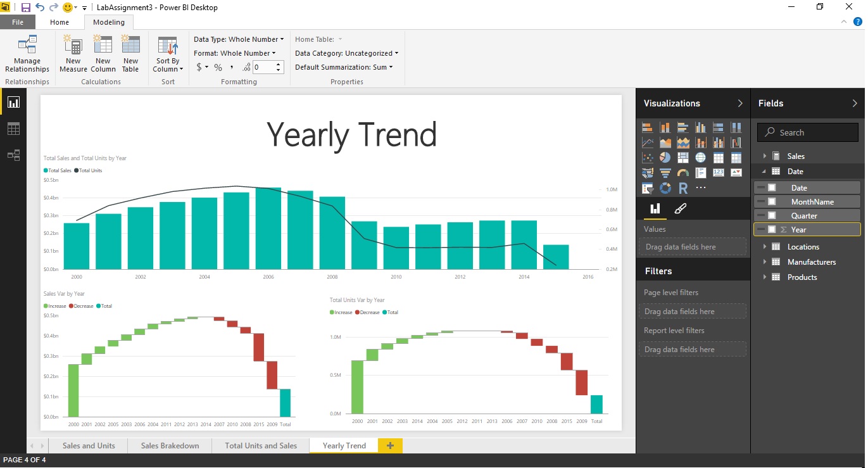The image size is (868, 468).
Task: Apply percentage format
Action: click(x=218, y=67)
